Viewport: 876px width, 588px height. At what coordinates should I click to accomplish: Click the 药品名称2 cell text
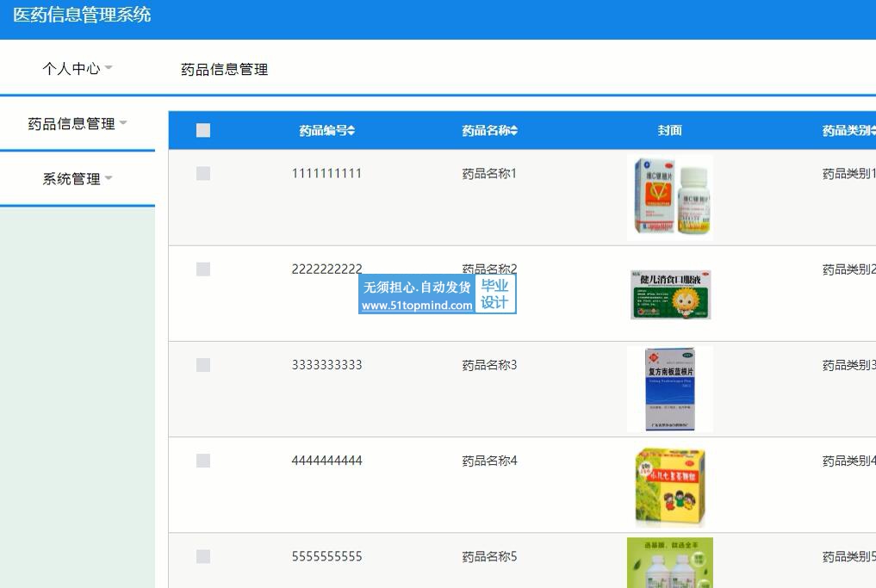point(489,269)
